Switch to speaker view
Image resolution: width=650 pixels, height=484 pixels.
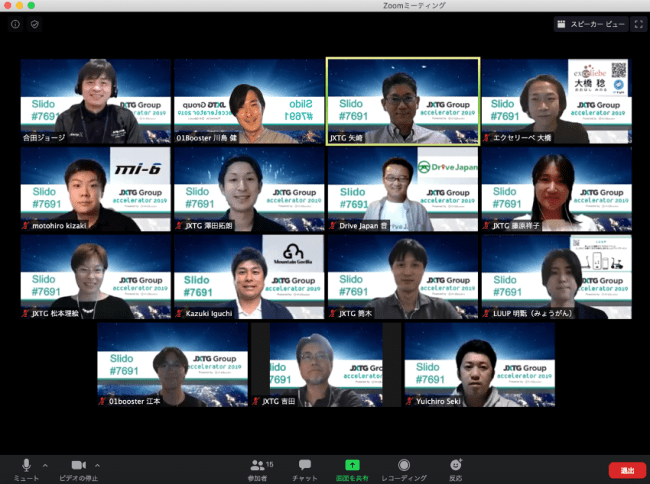591,24
